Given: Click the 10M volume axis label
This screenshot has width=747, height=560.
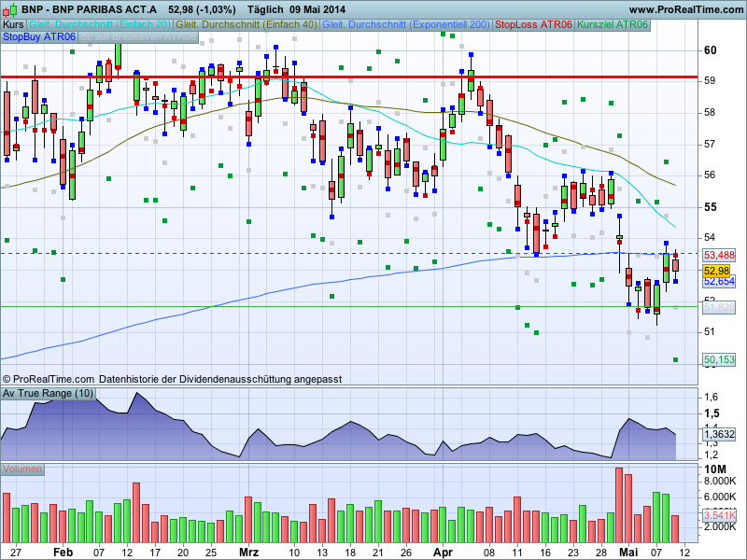Looking at the screenshot, I should [x=715, y=469].
